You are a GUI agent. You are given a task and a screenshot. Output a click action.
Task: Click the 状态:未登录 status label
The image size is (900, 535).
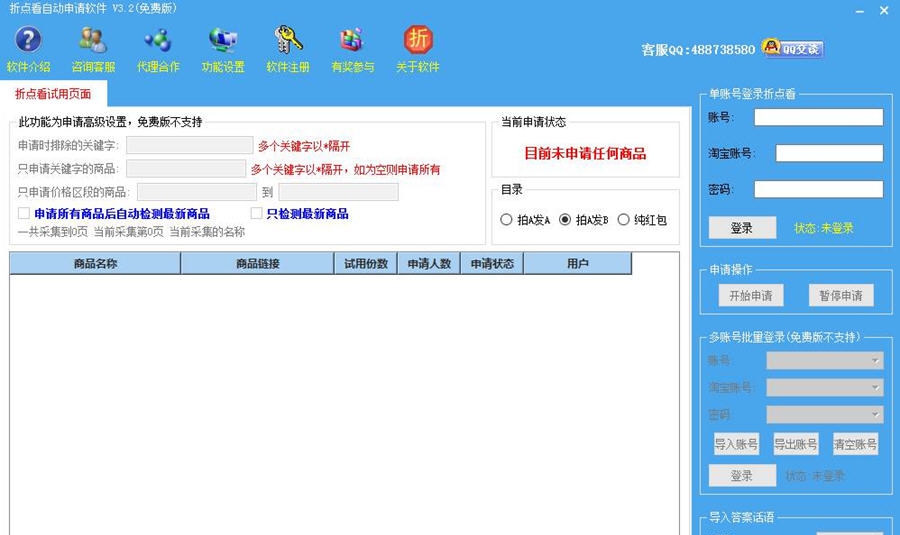[x=824, y=228]
